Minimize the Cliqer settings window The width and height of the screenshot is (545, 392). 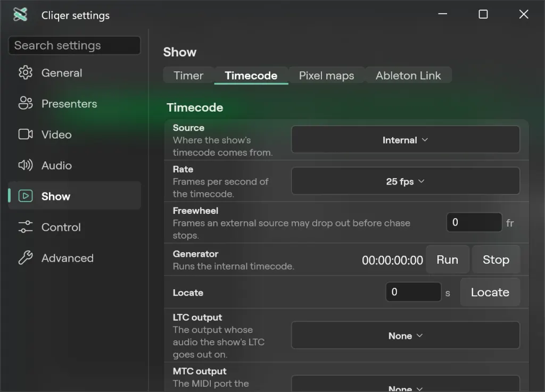coord(442,14)
